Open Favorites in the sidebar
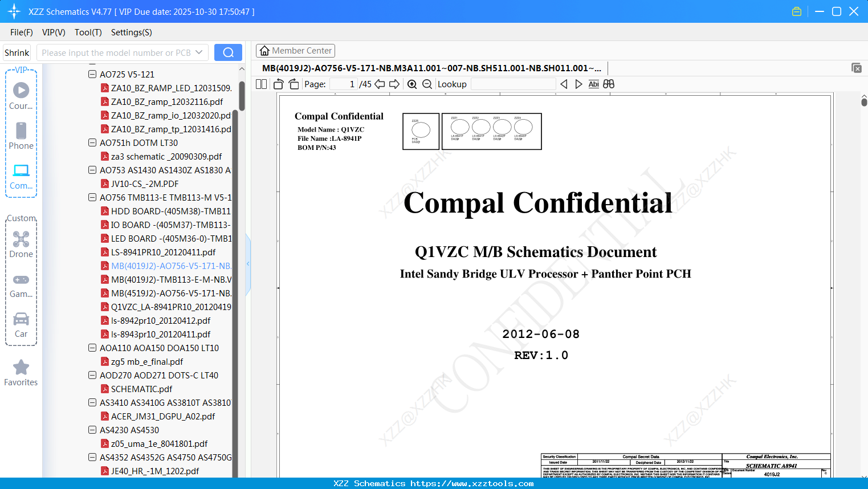The width and height of the screenshot is (868, 489). [21, 373]
